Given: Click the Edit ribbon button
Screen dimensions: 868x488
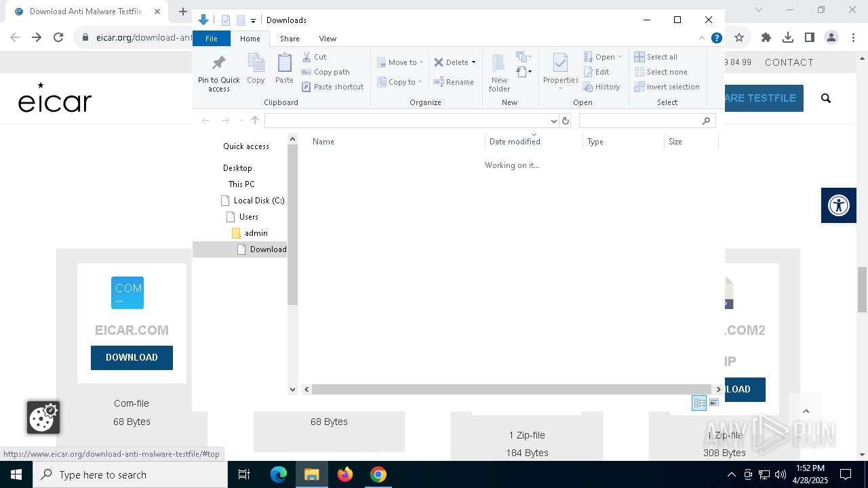Looking at the screenshot, I should click(597, 72).
